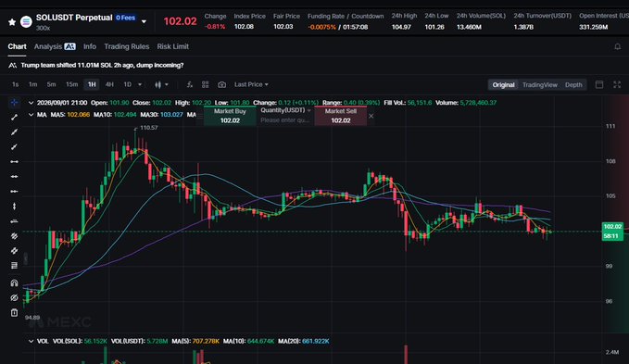Open the candlestick chart type icon
The width and height of the screenshot is (629, 364).
click(x=158, y=84)
